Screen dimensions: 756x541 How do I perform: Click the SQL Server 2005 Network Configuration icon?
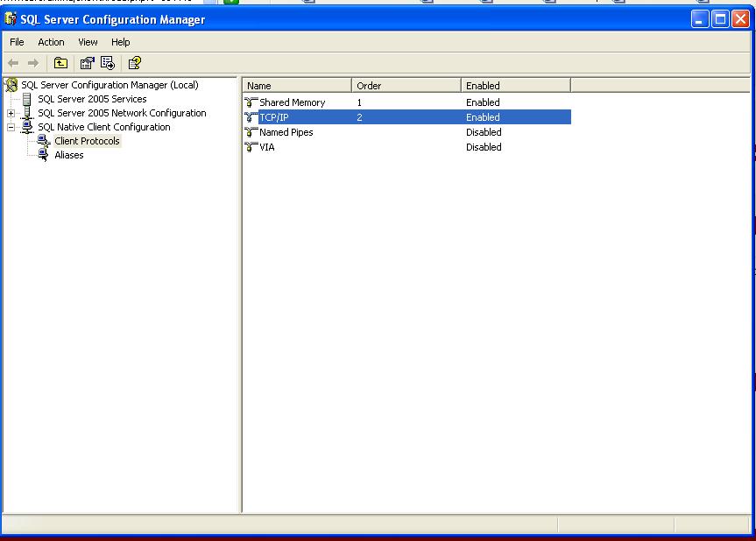point(27,113)
